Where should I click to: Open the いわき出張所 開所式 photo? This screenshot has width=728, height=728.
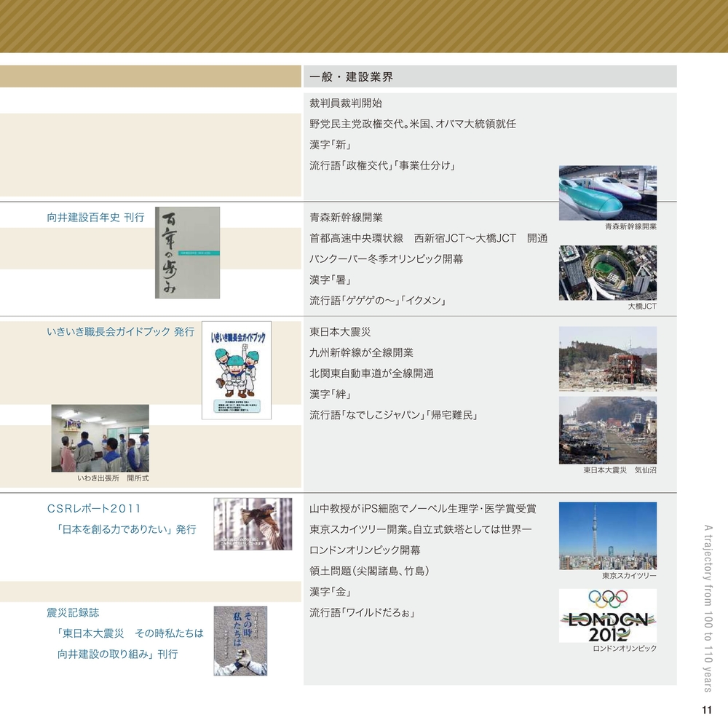click(x=100, y=438)
